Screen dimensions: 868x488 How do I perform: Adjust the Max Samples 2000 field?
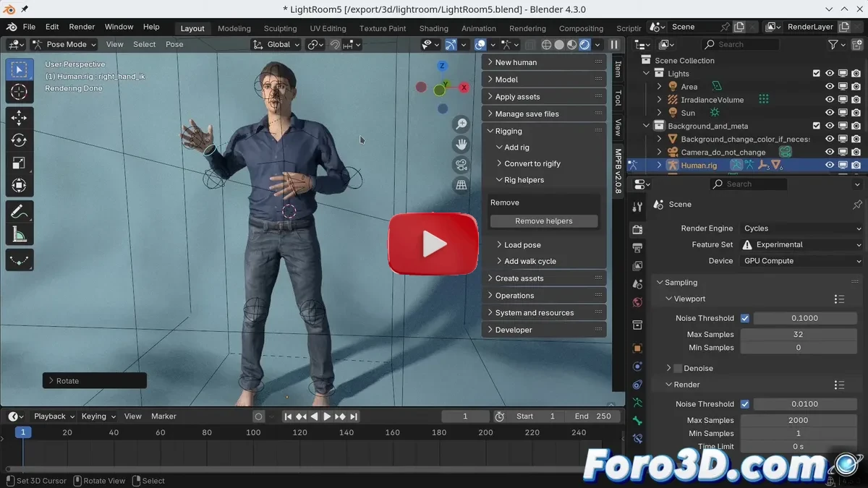[798, 420]
